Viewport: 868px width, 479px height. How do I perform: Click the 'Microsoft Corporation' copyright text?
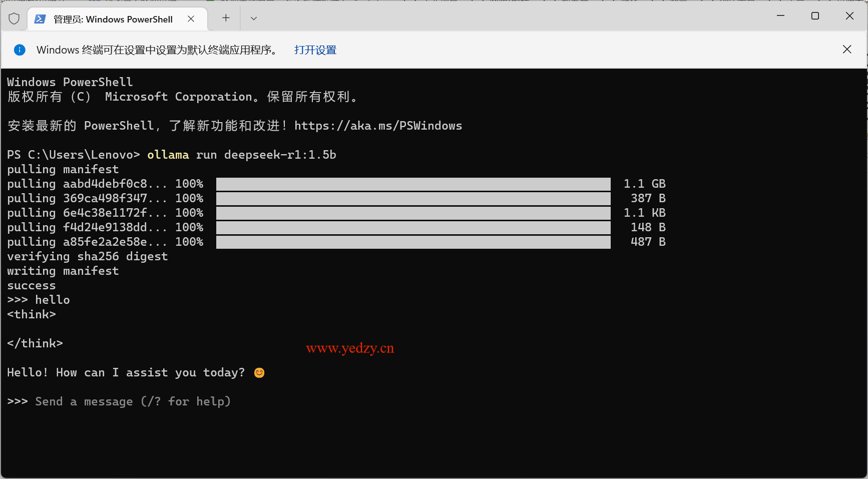[179, 97]
